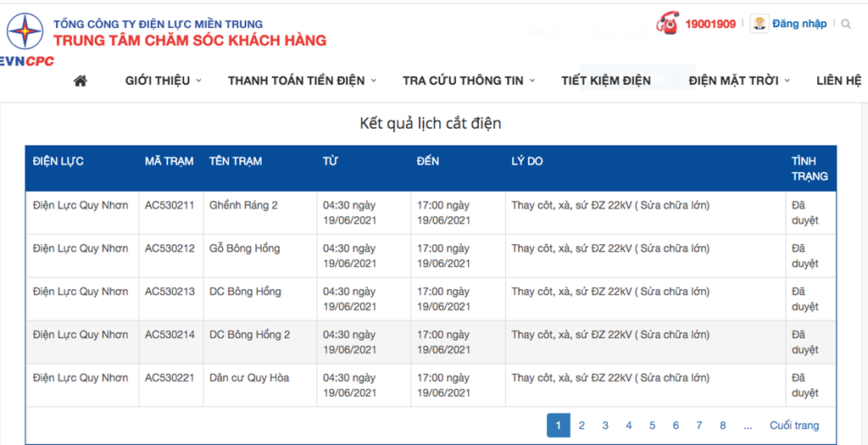Click the Cuối trang last page link

coord(793,425)
